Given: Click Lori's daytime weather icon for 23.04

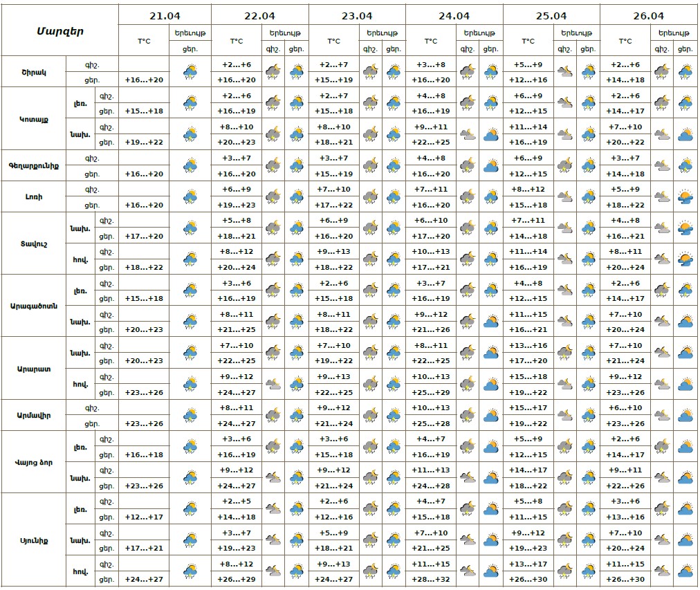Looking at the screenshot, I should (x=394, y=196).
